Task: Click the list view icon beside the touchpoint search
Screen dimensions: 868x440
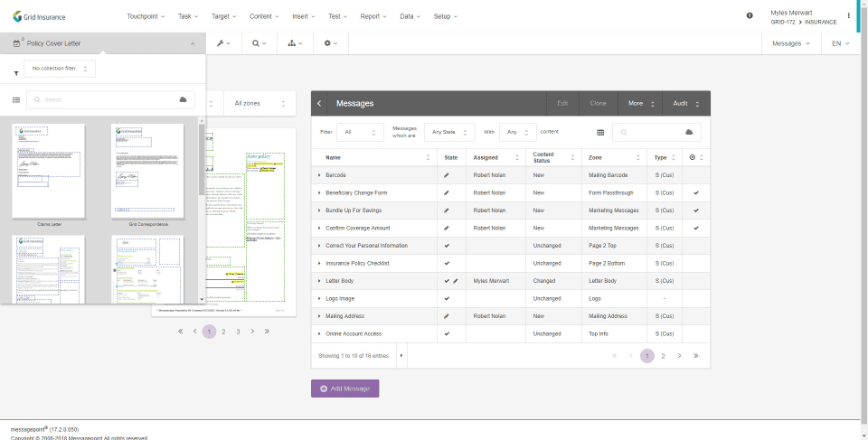Action: (x=16, y=100)
